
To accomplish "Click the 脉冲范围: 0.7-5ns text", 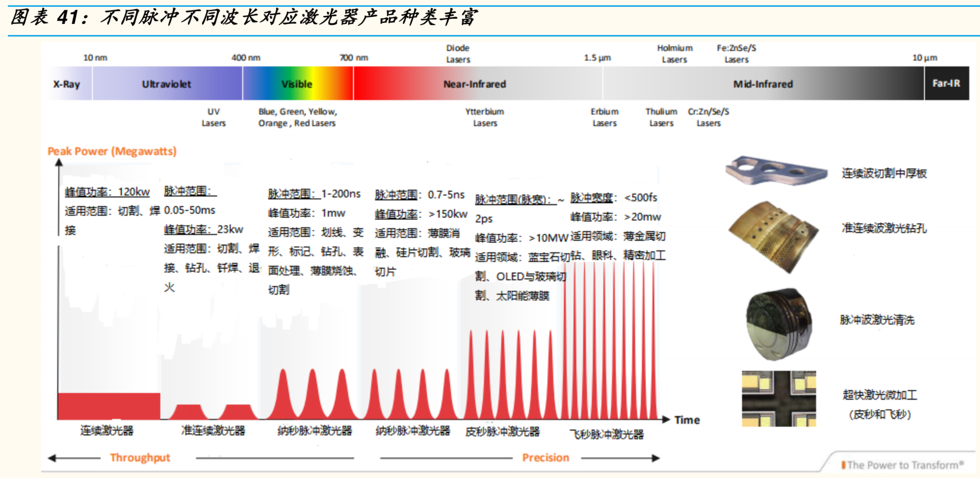I will (420, 195).
